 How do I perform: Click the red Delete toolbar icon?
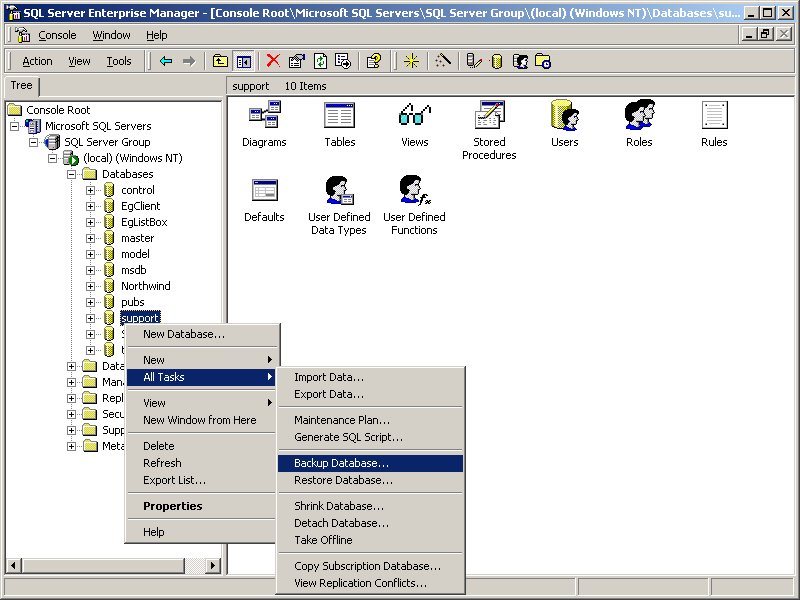pyautogui.click(x=272, y=61)
